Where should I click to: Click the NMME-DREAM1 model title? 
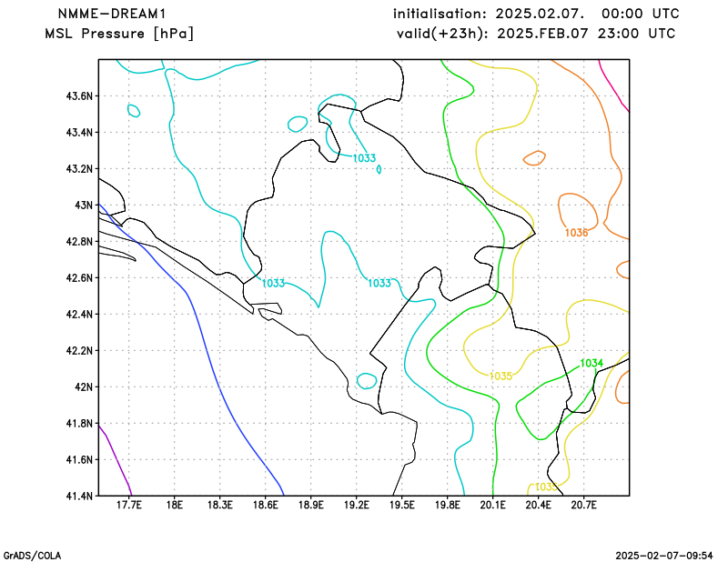pos(112,14)
